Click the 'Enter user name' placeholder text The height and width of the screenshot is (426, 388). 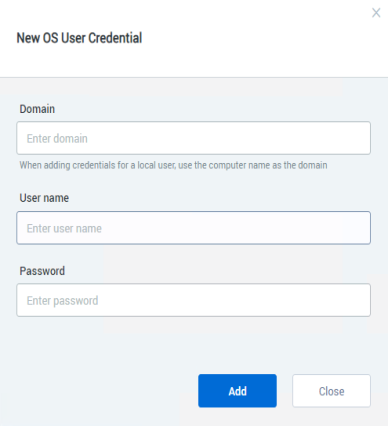[64, 228]
